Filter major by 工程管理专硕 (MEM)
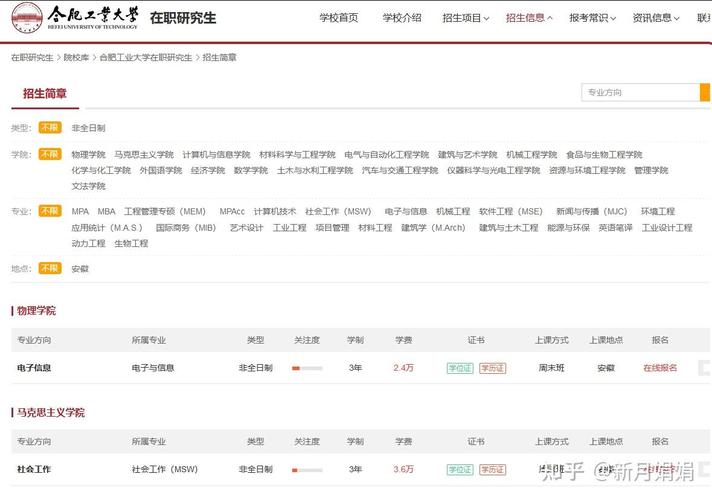This screenshot has height=500, width=712. pos(165,212)
